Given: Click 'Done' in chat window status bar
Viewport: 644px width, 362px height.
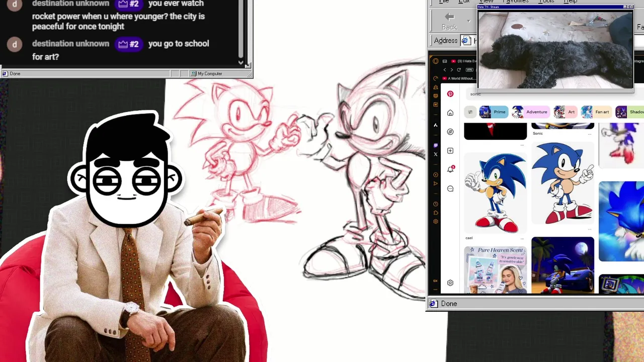Looking at the screenshot, I should click(x=15, y=73).
